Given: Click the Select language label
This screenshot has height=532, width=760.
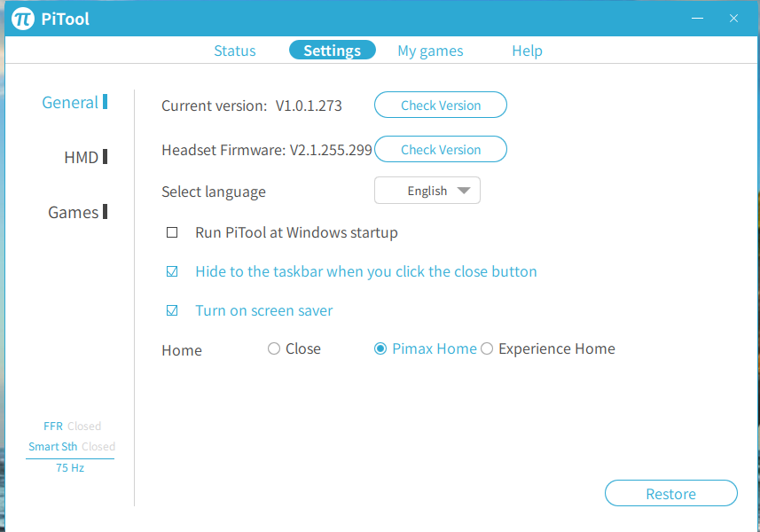Looking at the screenshot, I should click(214, 192).
